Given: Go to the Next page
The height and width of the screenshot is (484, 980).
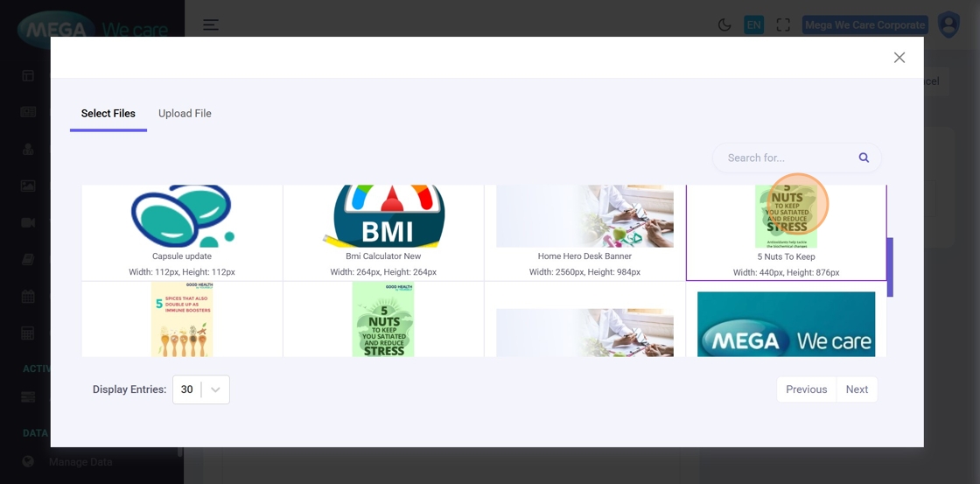Looking at the screenshot, I should tap(857, 389).
